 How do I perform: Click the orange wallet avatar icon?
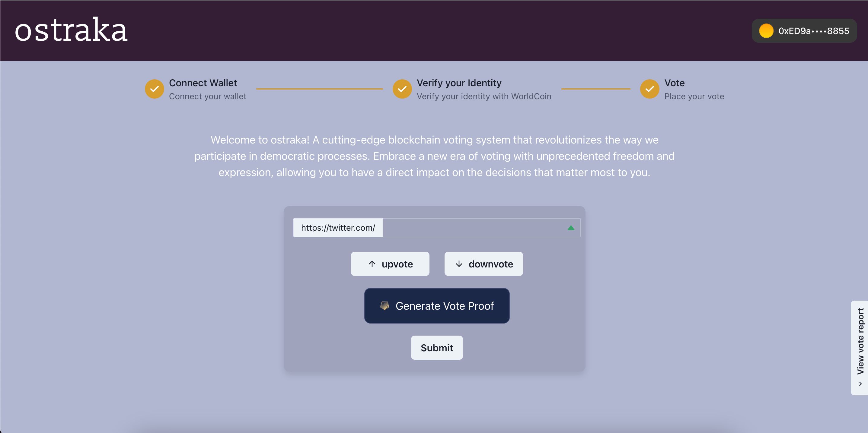coord(766,31)
